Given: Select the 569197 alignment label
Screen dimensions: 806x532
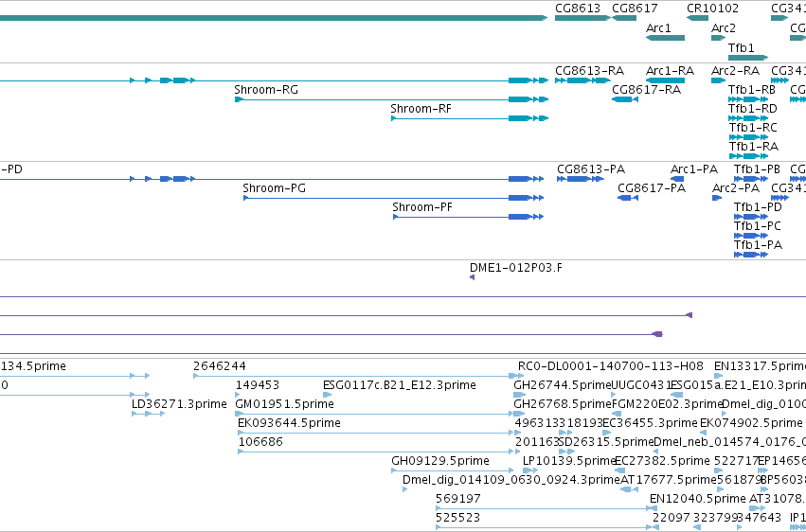Looking at the screenshot, I should 458,499.
